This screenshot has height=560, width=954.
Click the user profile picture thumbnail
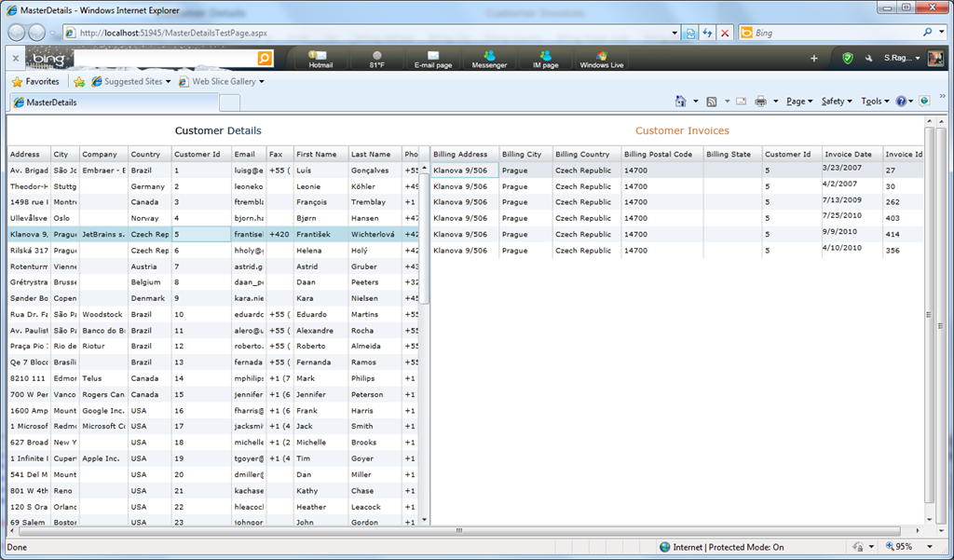coord(935,58)
